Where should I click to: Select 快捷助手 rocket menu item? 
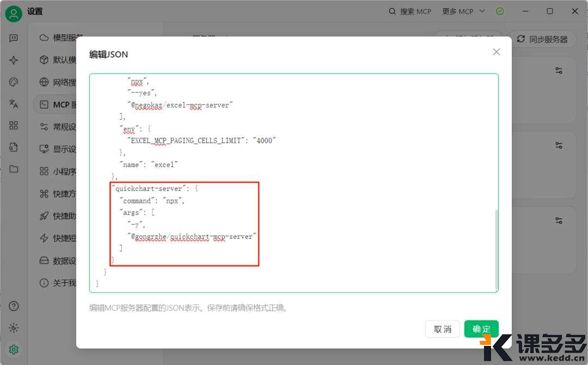[x=57, y=216]
